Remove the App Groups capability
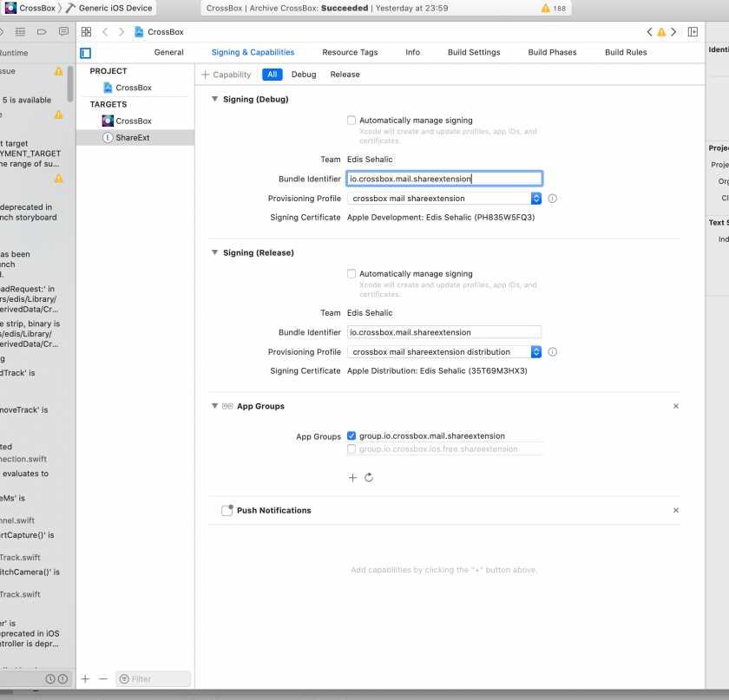This screenshot has height=700, width=729. pyautogui.click(x=676, y=406)
